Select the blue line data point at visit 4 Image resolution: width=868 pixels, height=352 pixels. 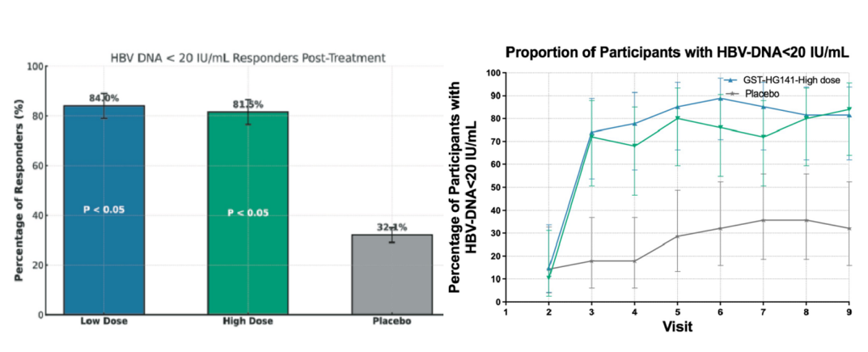tap(634, 124)
